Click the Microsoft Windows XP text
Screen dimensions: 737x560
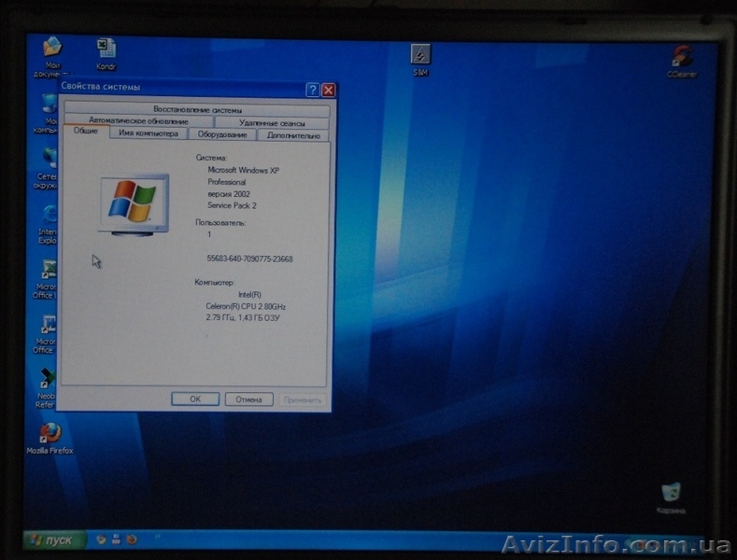coord(244,170)
